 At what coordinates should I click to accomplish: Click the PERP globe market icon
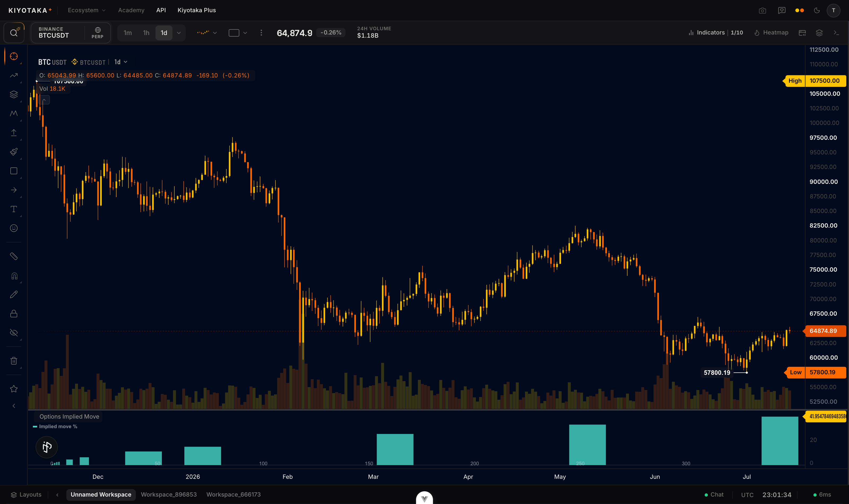tap(97, 33)
